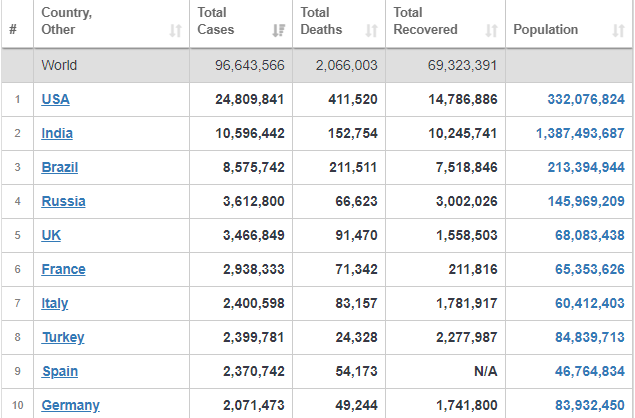
Task: Click Spain population 46,764,834
Action: click(x=590, y=371)
